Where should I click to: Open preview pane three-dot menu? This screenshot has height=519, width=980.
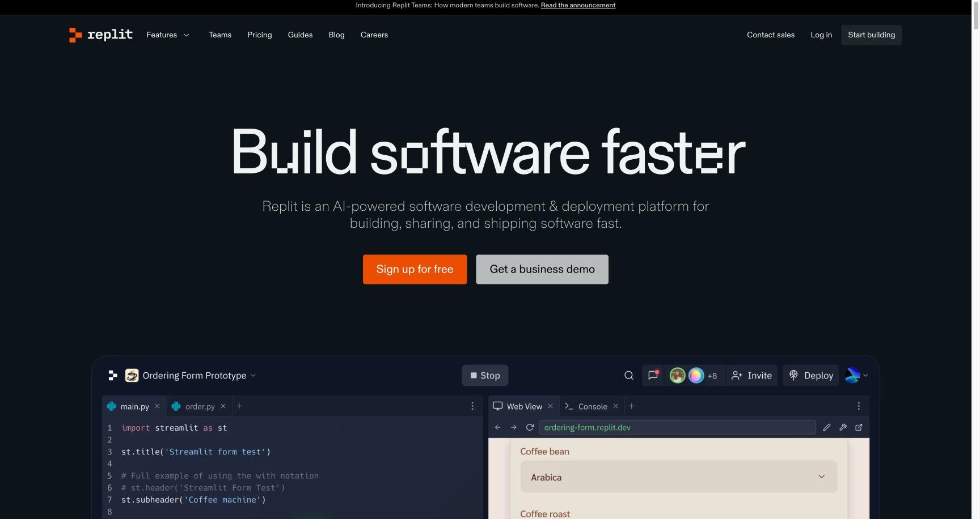click(859, 406)
